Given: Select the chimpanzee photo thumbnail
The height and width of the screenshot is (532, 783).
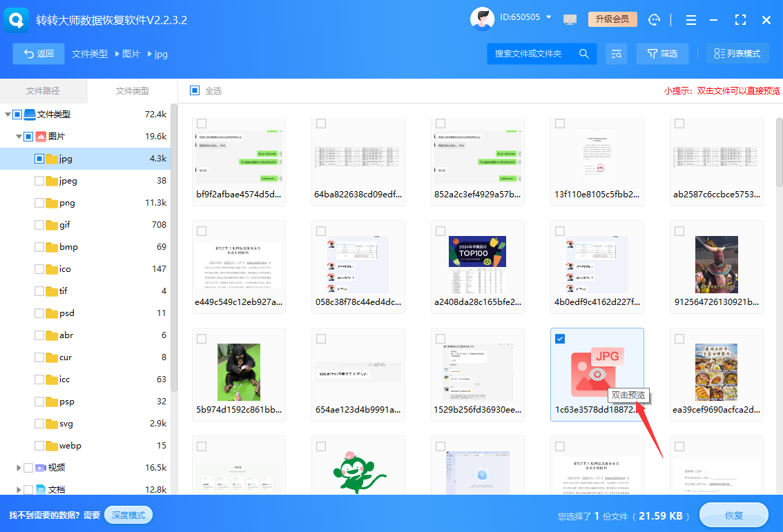Looking at the screenshot, I should [238, 371].
